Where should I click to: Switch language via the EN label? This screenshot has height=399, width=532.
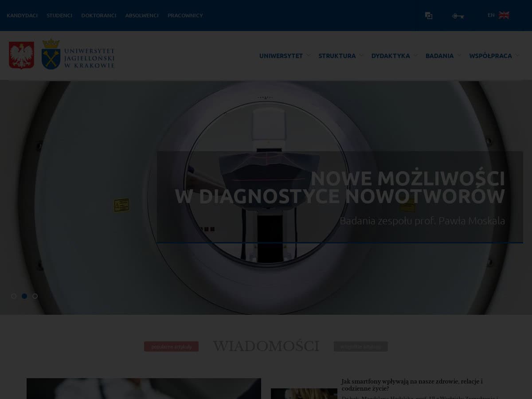click(491, 15)
